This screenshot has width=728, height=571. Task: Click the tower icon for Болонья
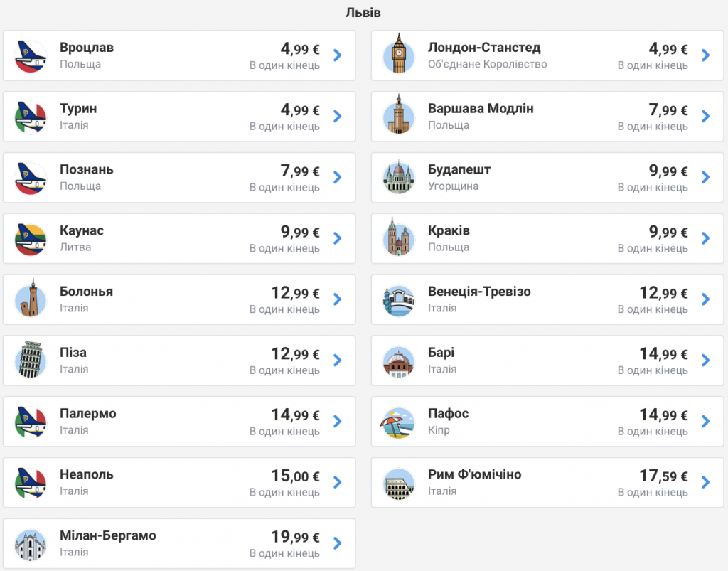[31, 299]
